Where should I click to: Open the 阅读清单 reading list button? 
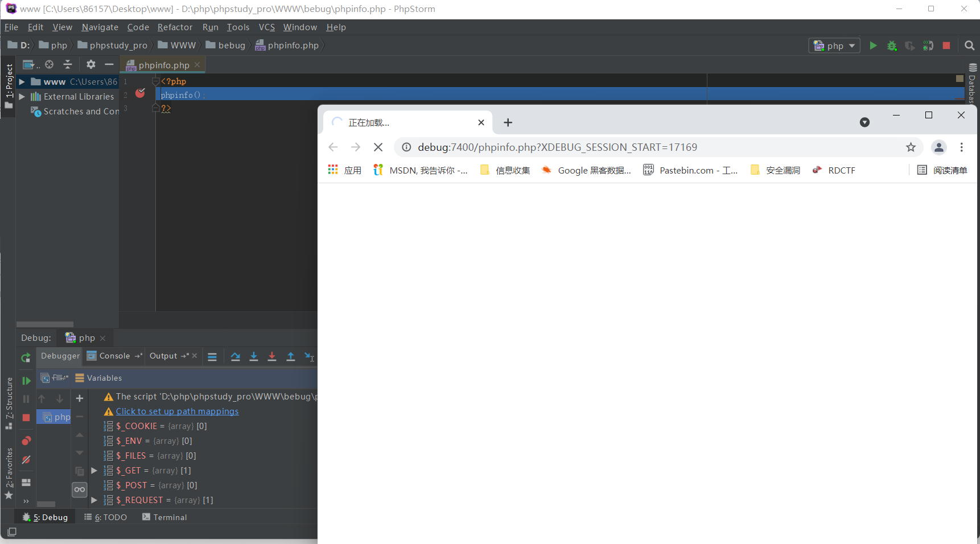942,170
